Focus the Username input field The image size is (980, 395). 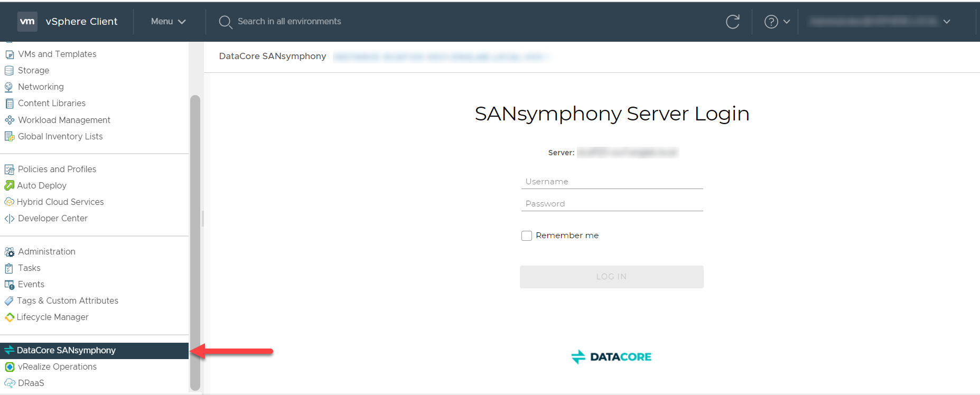(612, 182)
